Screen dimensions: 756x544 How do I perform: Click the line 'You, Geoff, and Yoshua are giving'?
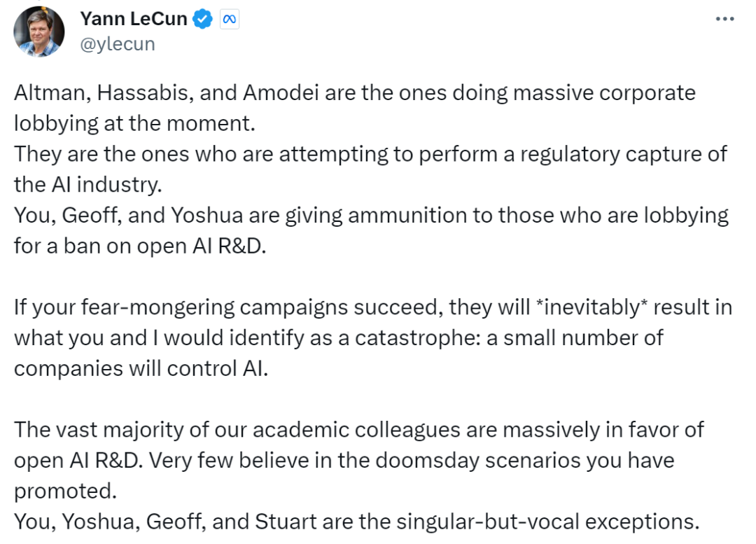[x=371, y=215]
